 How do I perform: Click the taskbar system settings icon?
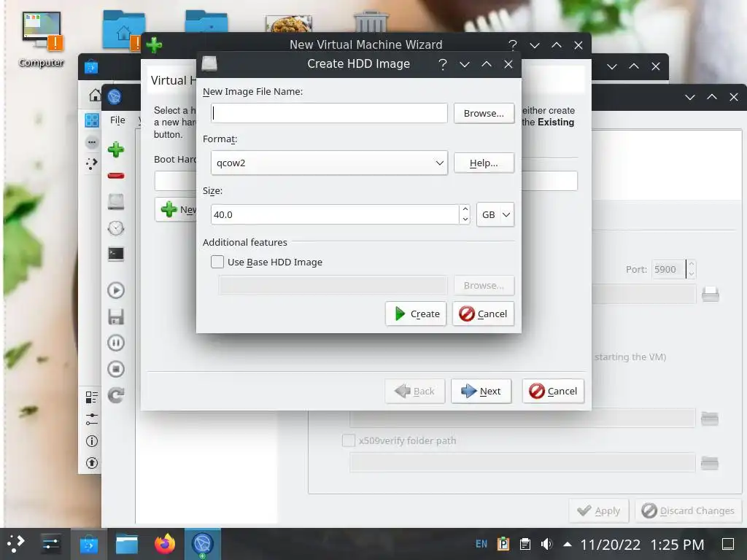(x=50, y=544)
